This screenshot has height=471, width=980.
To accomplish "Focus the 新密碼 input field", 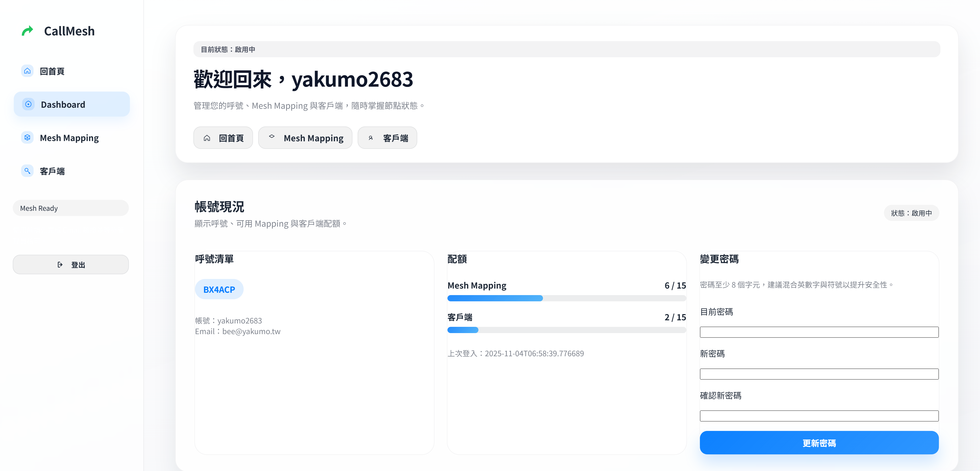I will [x=819, y=374].
